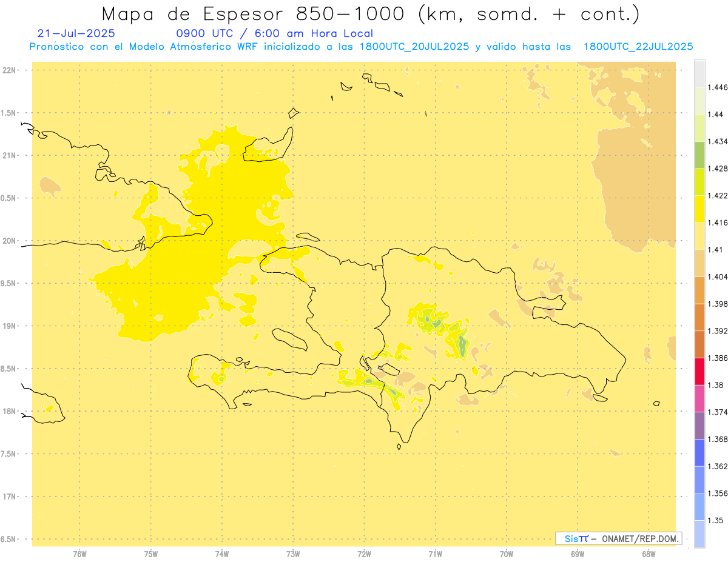Click the latitude label '6.5N'

click(x=8, y=539)
